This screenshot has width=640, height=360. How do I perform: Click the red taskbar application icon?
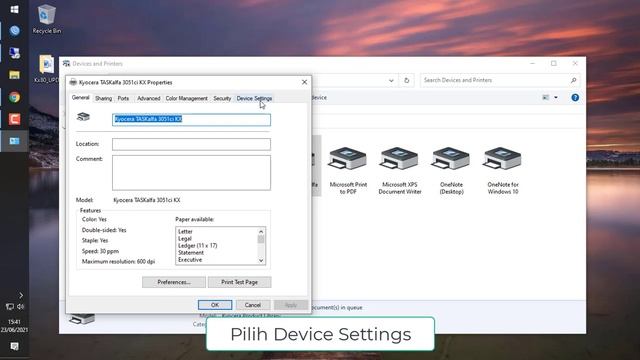coord(14,119)
